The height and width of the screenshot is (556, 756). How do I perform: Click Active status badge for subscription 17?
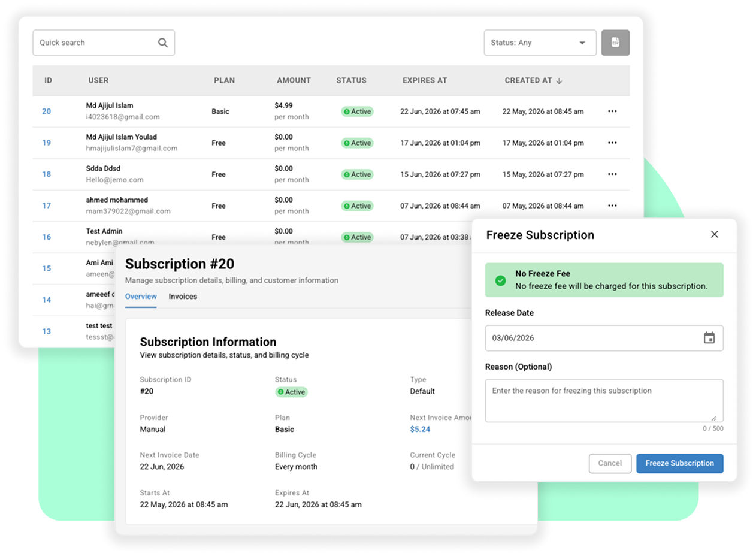click(x=357, y=206)
